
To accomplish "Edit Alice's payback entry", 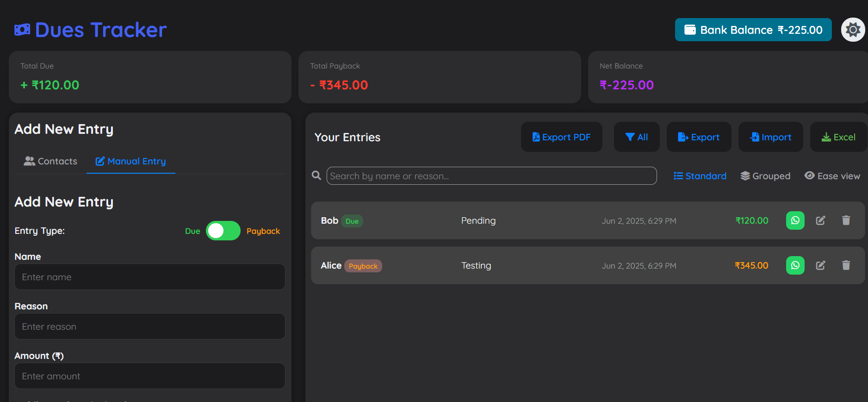I will pos(820,265).
